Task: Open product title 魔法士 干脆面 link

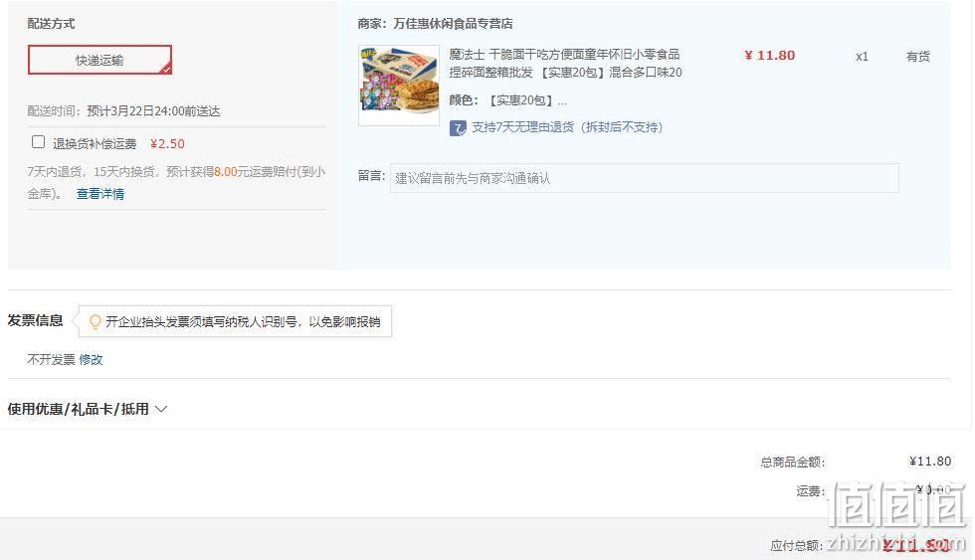Action: click(565, 64)
